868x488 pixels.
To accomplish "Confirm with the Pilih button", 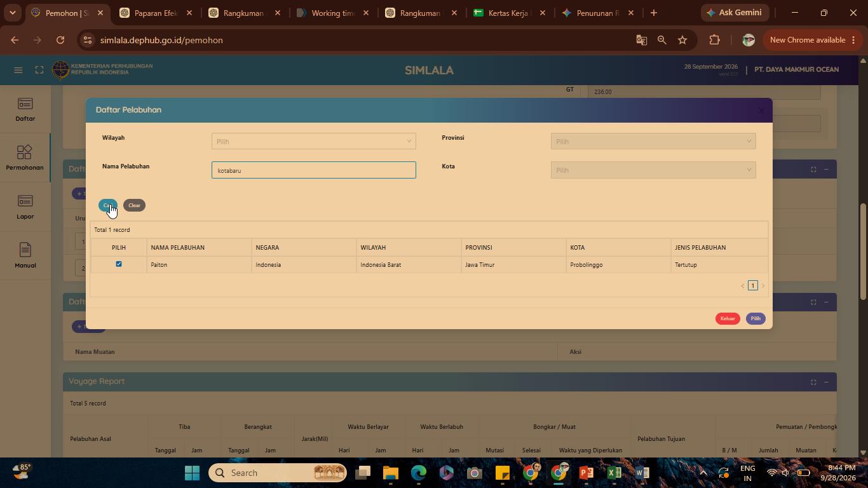I will [756, 318].
